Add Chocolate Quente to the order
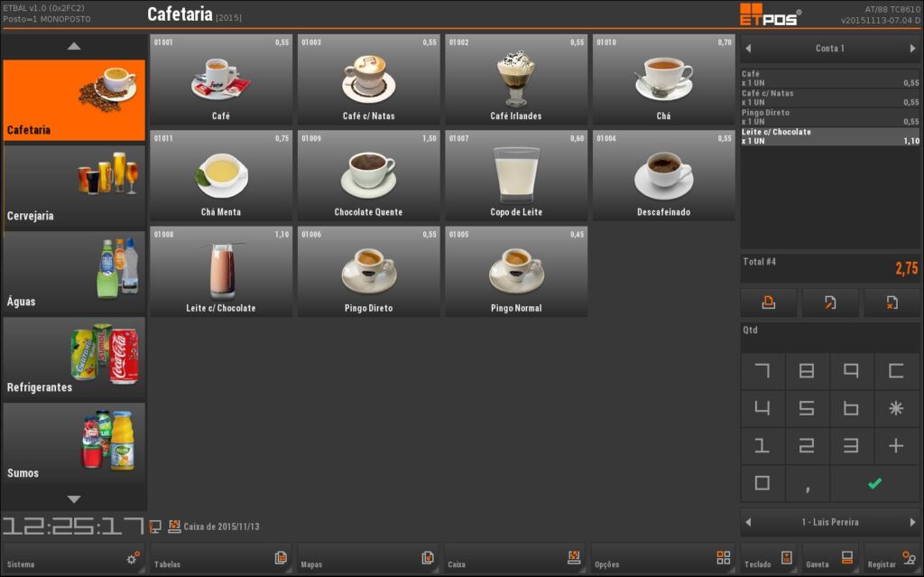Viewport: 924px width, 577px height. (368, 176)
